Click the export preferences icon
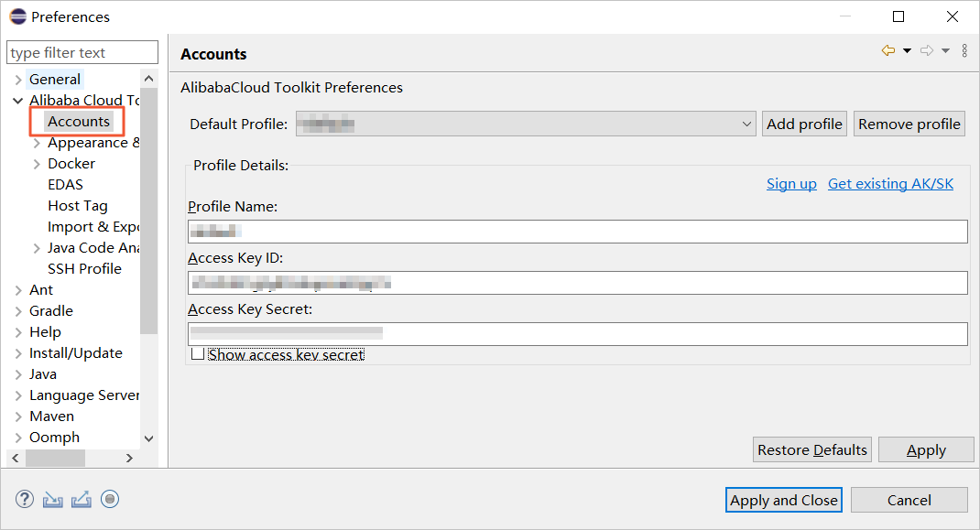The image size is (980, 530). (x=82, y=499)
